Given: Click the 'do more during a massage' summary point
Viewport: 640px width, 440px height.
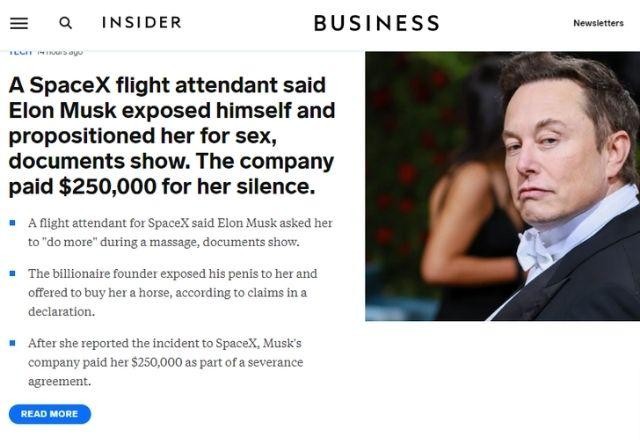Looking at the screenshot, I should coord(178,232).
